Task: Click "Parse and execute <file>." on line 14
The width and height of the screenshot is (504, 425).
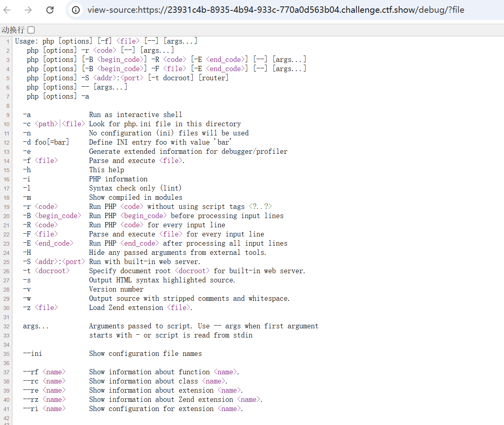Action: (137, 161)
